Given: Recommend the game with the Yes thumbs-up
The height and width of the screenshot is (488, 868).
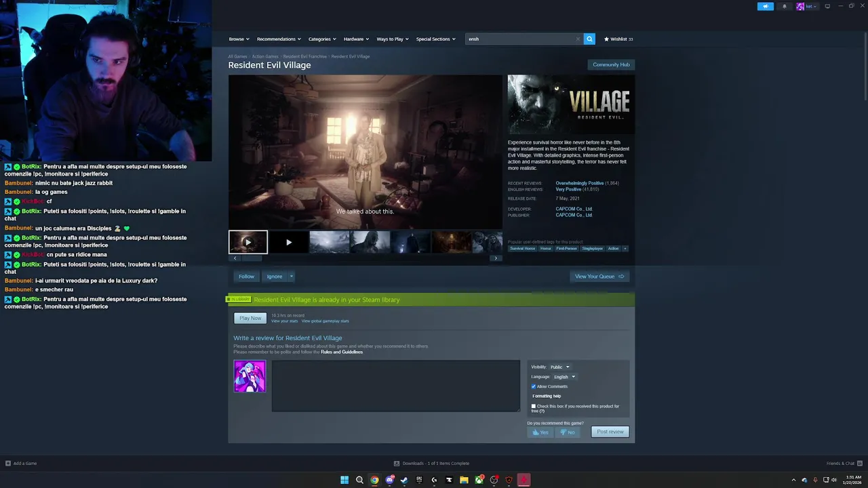Looking at the screenshot, I should 540,432.
